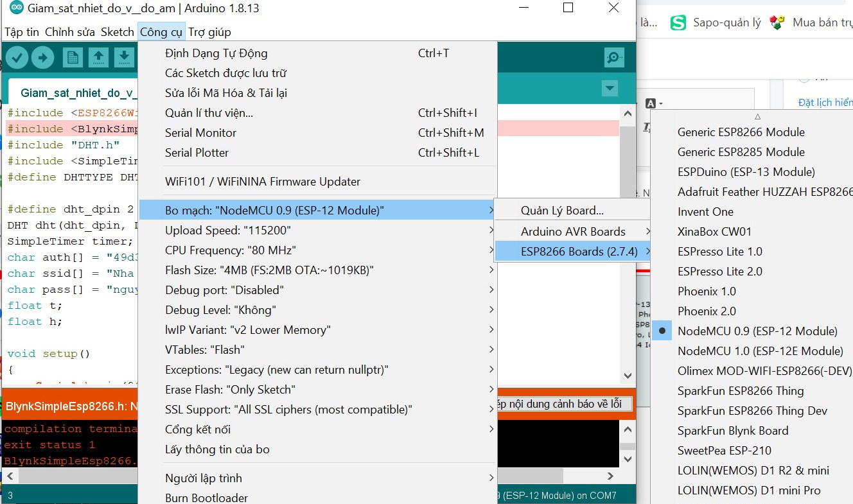The image size is (853, 504).
Task: Expand the lwIP Variant submenu
Action: tap(318, 330)
